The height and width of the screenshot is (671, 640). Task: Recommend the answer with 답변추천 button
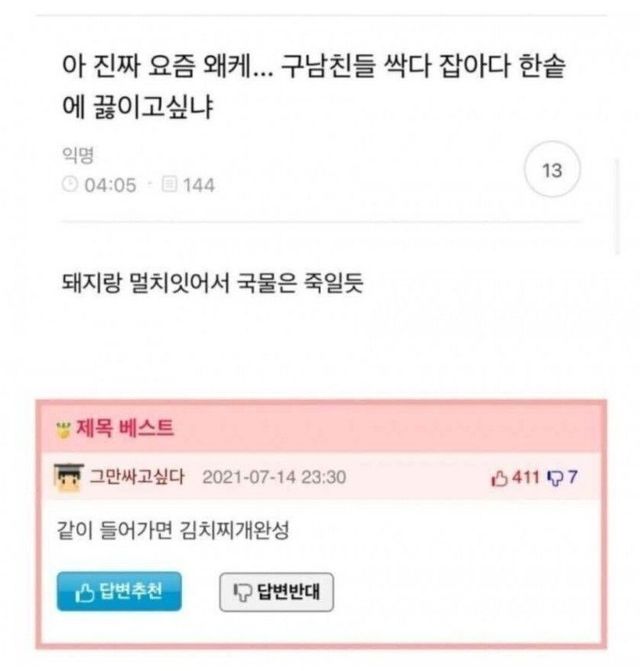tap(119, 591)
